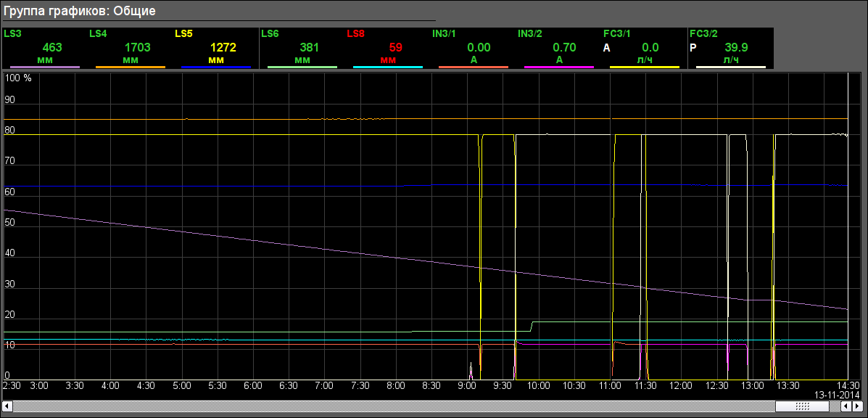This screenshot has height=418, width=868.
Task: Click the red-orange IN3/1 color swatch
Action: 474,67
